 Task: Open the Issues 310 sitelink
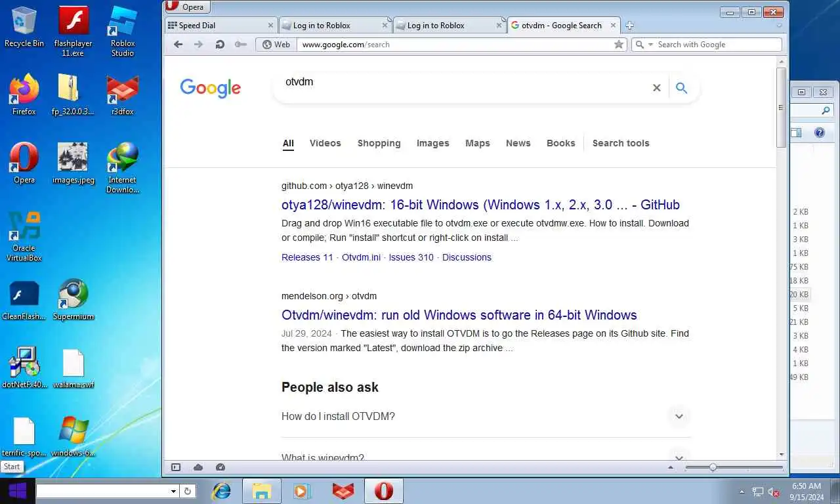(x=411, y=257)
